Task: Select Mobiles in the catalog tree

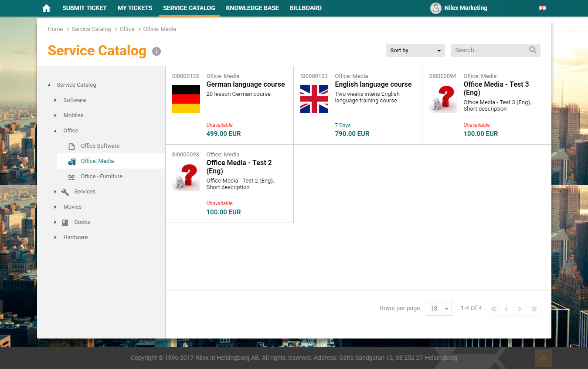Action: (73, 115)
